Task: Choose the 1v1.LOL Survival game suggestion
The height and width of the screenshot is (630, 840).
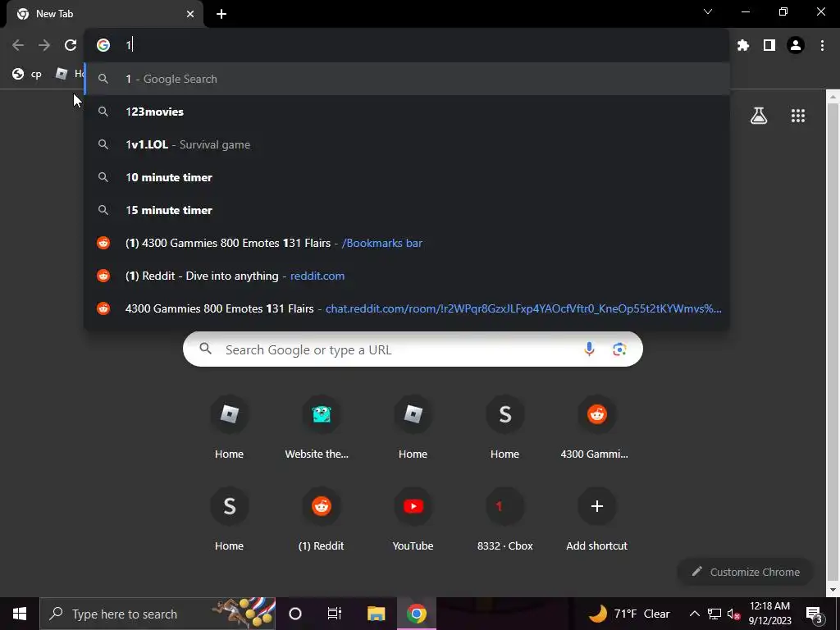Action: pyautogui.click(x=407, y=144)
